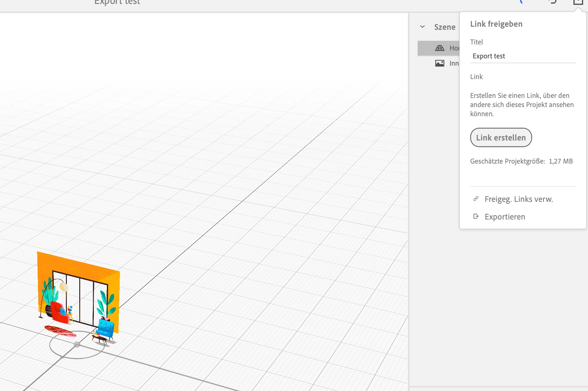Screen dimensions: 588x391
Task: Click the chain link icon
Action: point(476,199)
